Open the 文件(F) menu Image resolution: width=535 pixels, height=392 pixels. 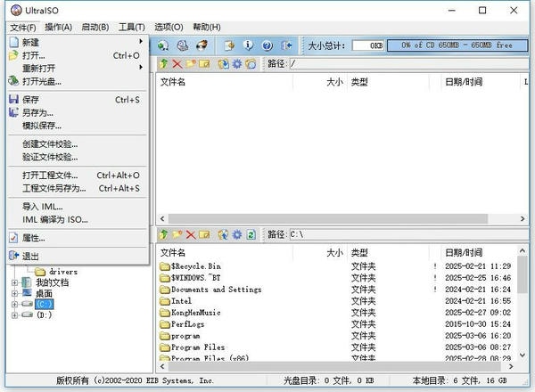(x=23, y=28)
